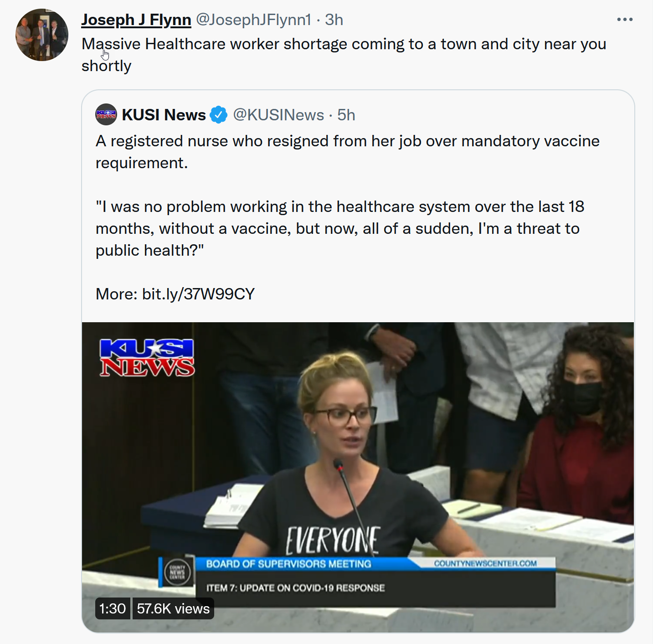The height and width of the screenshot is (644, 653).
Task: Open the KUSI News account name
Action: tap(164, 115)
